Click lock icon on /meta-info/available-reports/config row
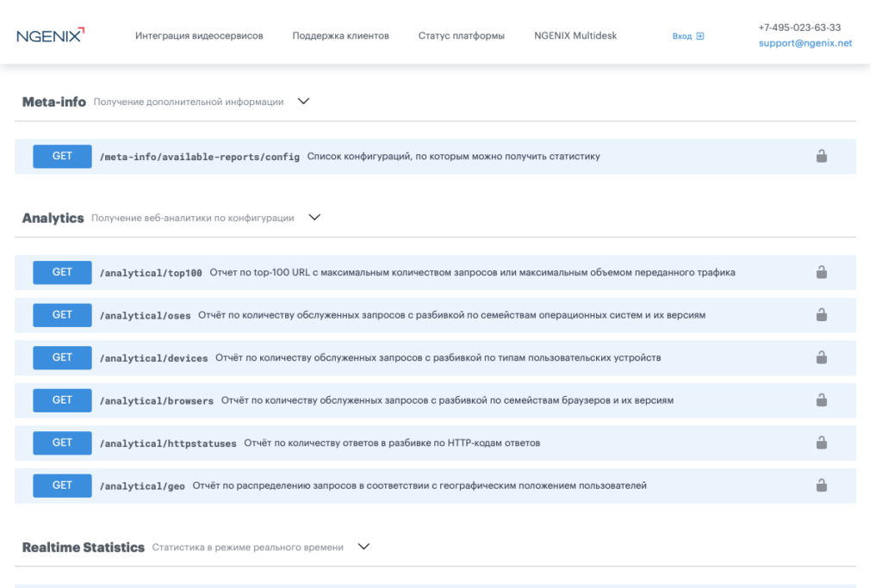 click(822, 156)
